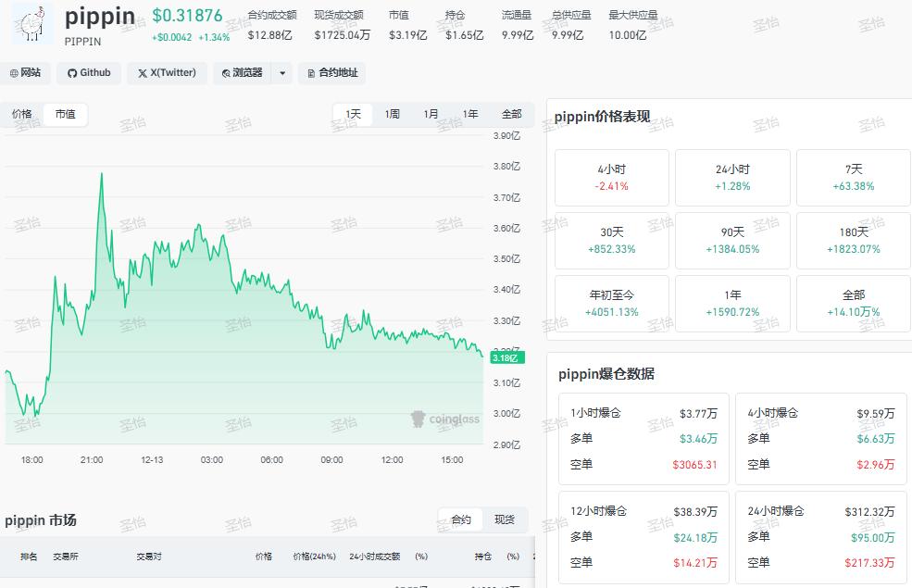
Task: Click the 合约地址 contract address button
Action: coord(331,73)
